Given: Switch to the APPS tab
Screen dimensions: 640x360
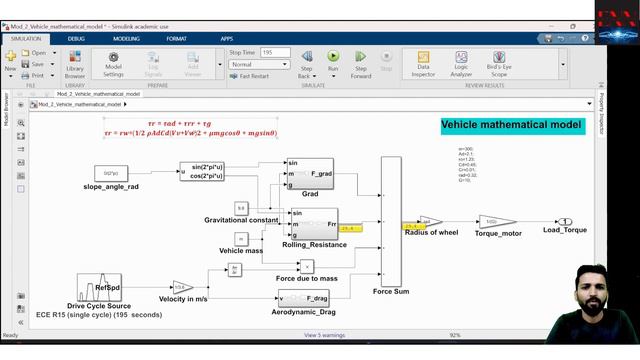Looking at the screenshot, I should click(x=227, y=39).
